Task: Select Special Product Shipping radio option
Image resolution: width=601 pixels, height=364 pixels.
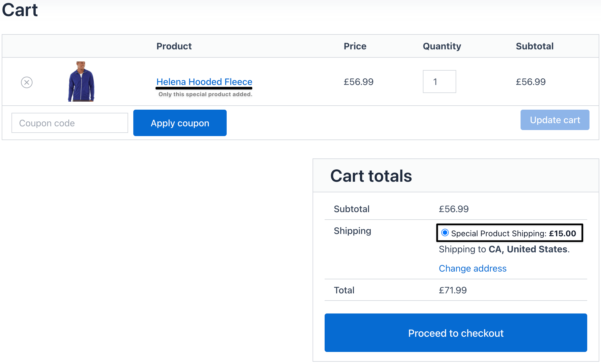Action: tap(445, 233)
